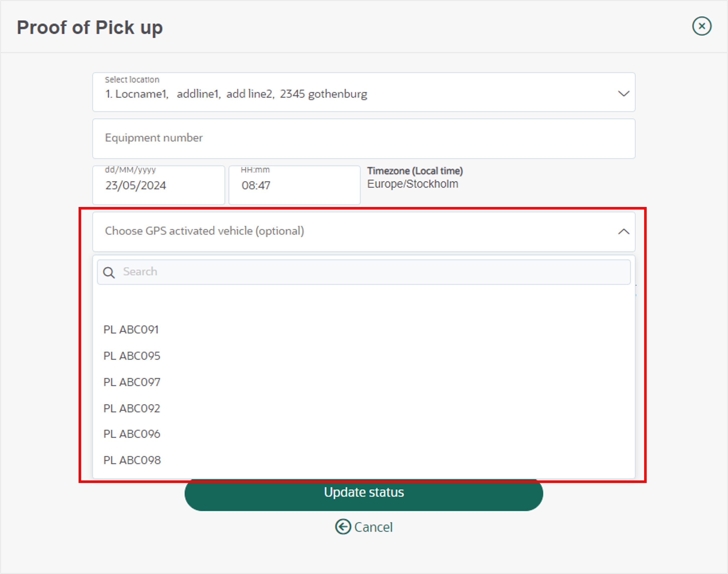Choose vehicle PL ABC096
This screenshot has height=574, width=728.
[132, 434]
